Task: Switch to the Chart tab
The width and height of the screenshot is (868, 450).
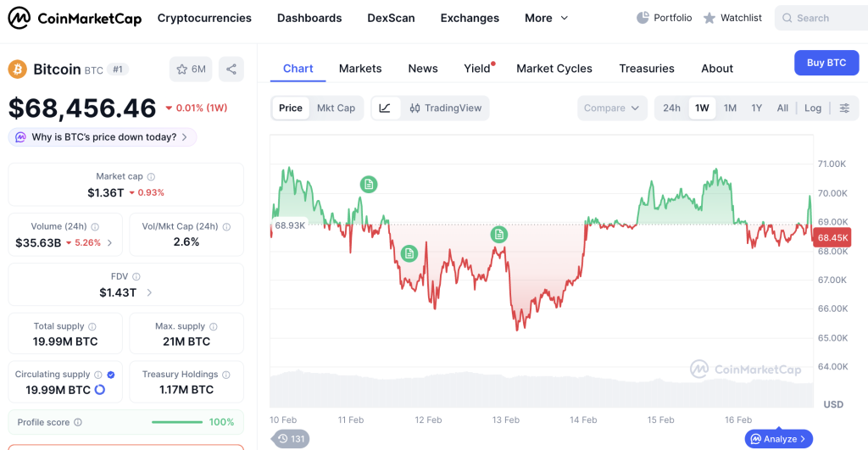Action: tap(298, 69)
